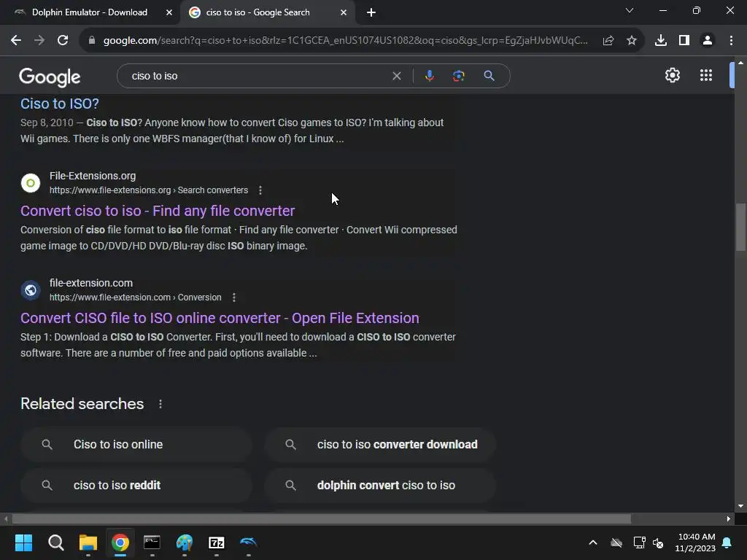Go forward with the browser arrow
The width and height of the screenshot is (747, 560).
pos(39,41)
